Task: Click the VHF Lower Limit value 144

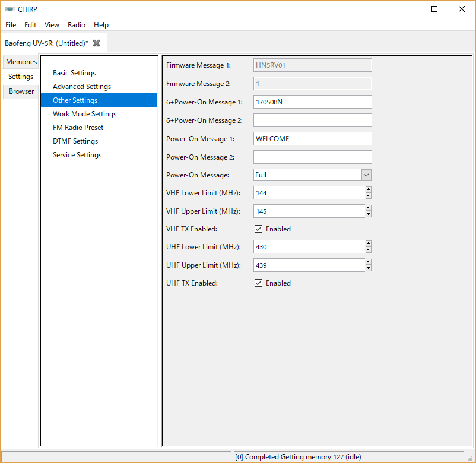Action: coord(309,193)
